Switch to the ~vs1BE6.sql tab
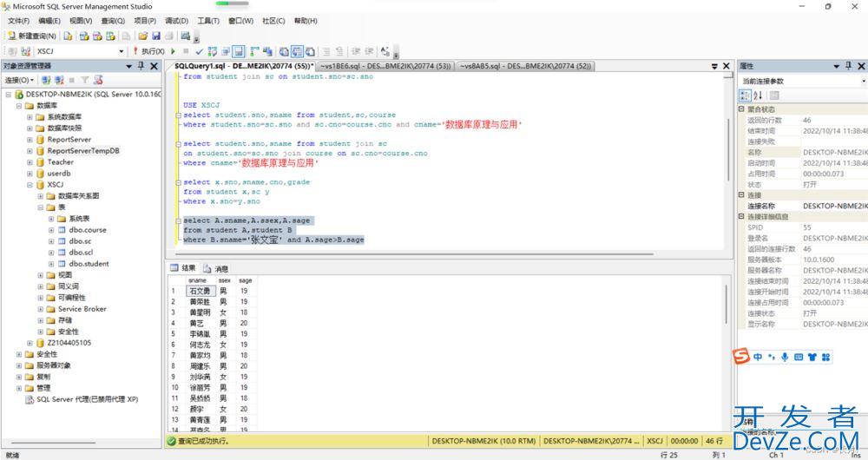868x460 pixels. pos(385,66)
